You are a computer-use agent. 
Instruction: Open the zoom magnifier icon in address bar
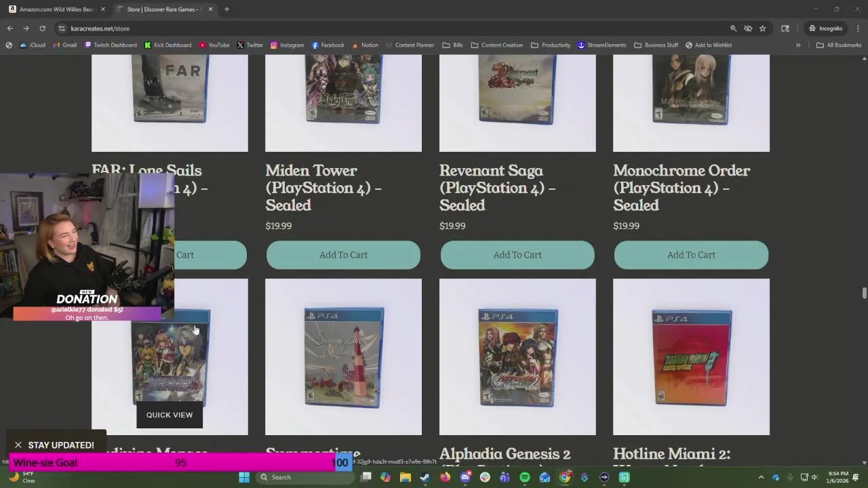(733, 28)
